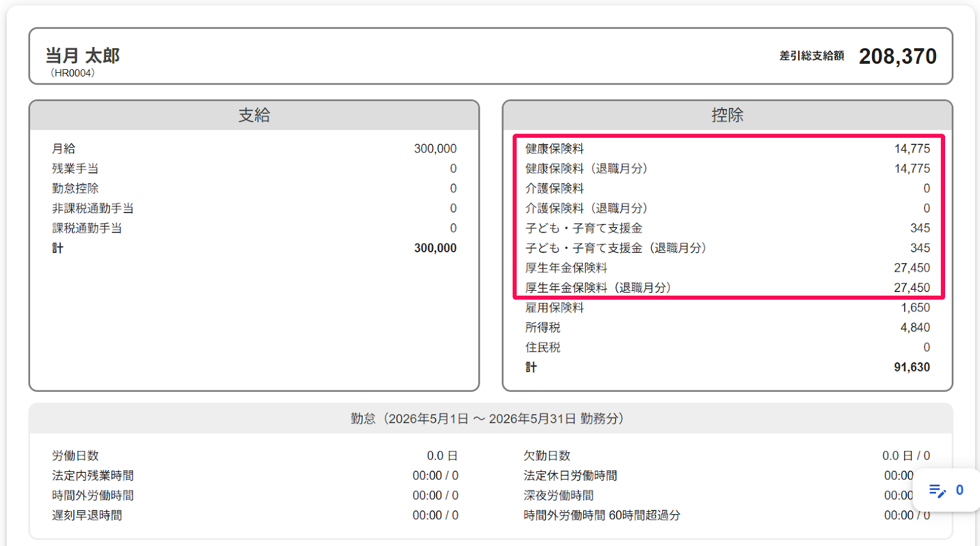Click 子ども・子育て支援金（退職月分） label
Viewport: 980px width, 546px height.
pyautogui.click(x=616, y=248)
